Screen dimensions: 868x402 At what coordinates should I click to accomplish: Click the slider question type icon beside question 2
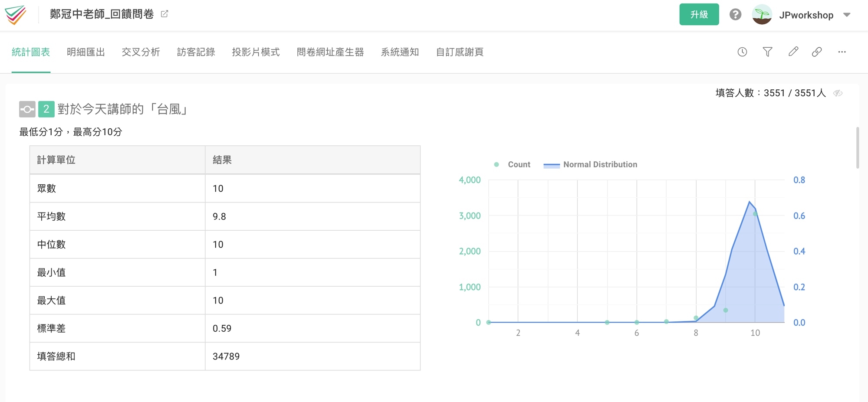[x=27, y=109]
